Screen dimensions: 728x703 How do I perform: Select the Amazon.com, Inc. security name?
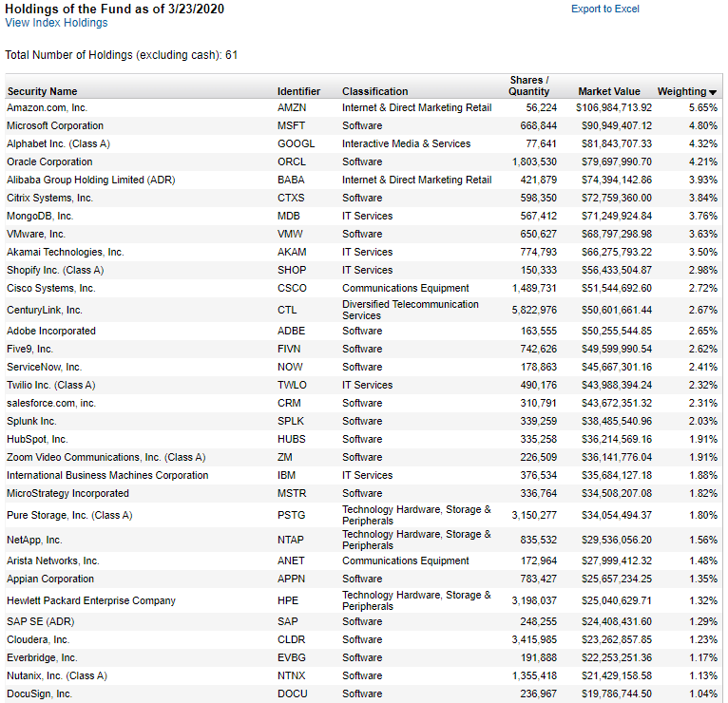[47, 107]
